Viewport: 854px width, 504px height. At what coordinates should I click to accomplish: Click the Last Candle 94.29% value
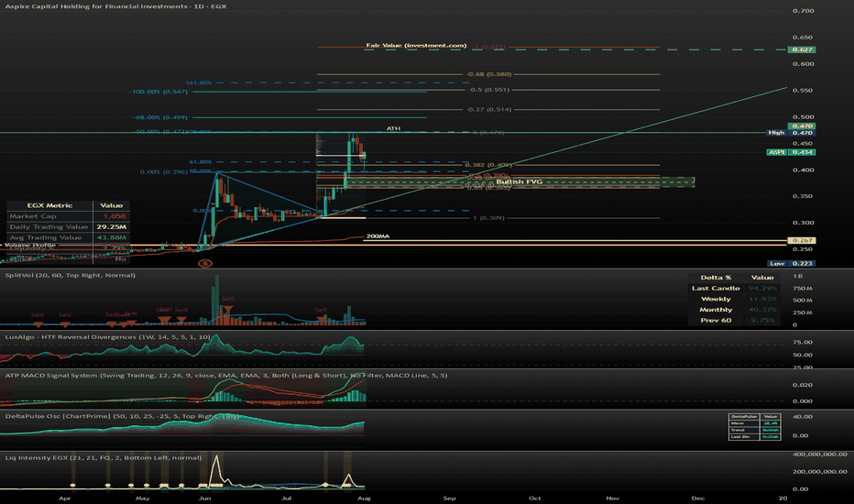pyautogui.click(x=762, y=289)
